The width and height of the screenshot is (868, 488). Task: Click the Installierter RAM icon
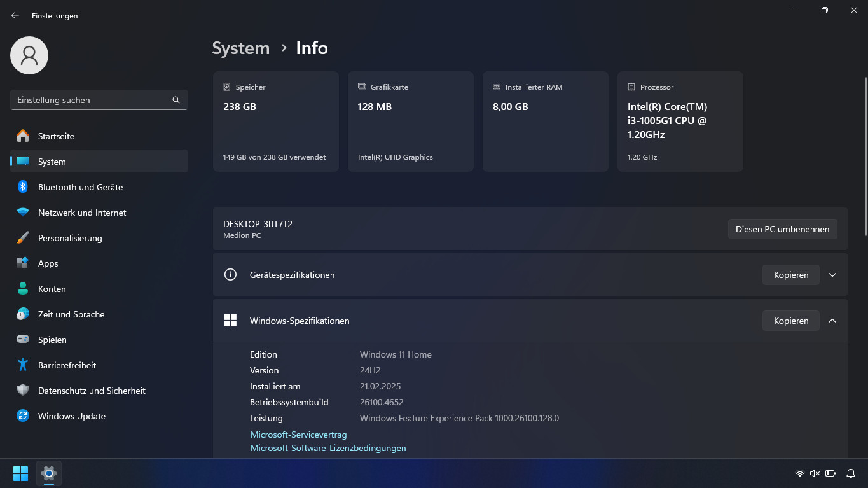point(497,87)
